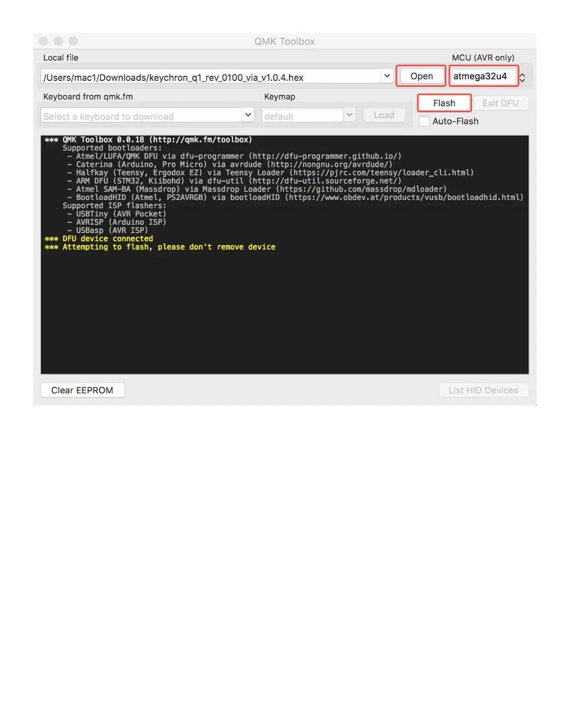The height and width of the screenshot is (728, 563).
Task: Click the local file path input field
Action: coord(211,77)
